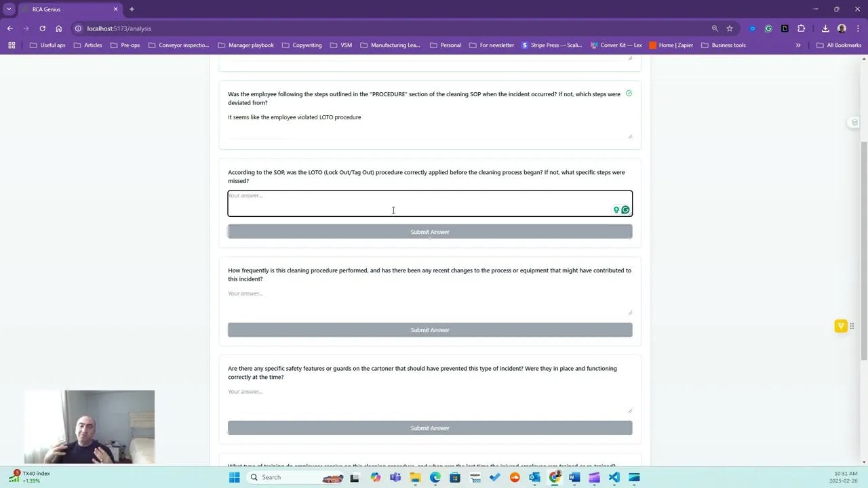This screenshot has width=868, height=488.
Task: Launch Microsoft Edge from taskbar
Action: point(435,477)
